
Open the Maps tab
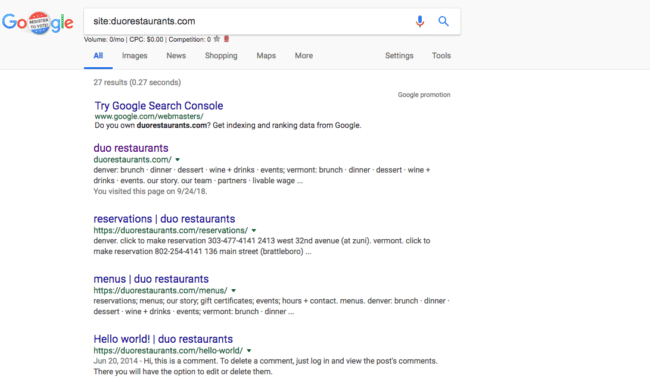click(266, 56)
